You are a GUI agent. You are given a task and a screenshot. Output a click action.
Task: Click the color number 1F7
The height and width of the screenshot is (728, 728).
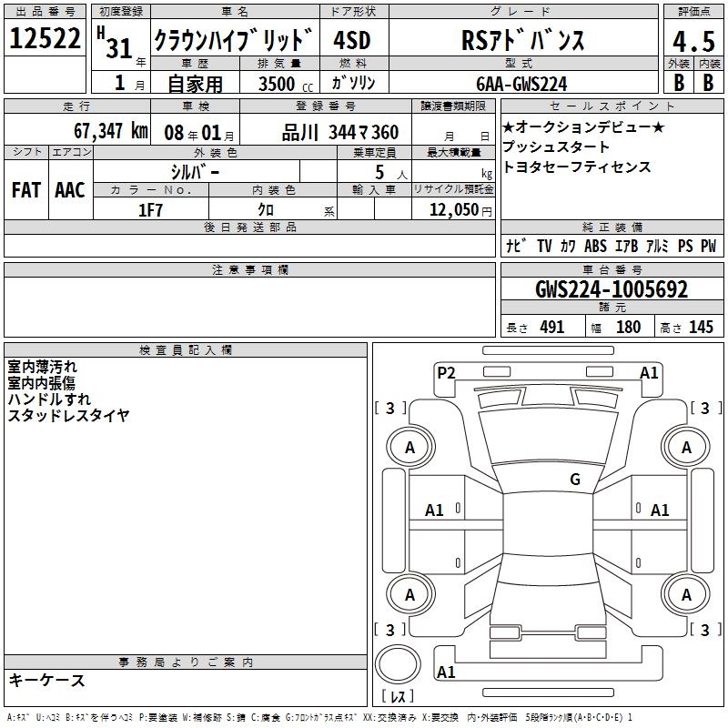click(150, 209)
